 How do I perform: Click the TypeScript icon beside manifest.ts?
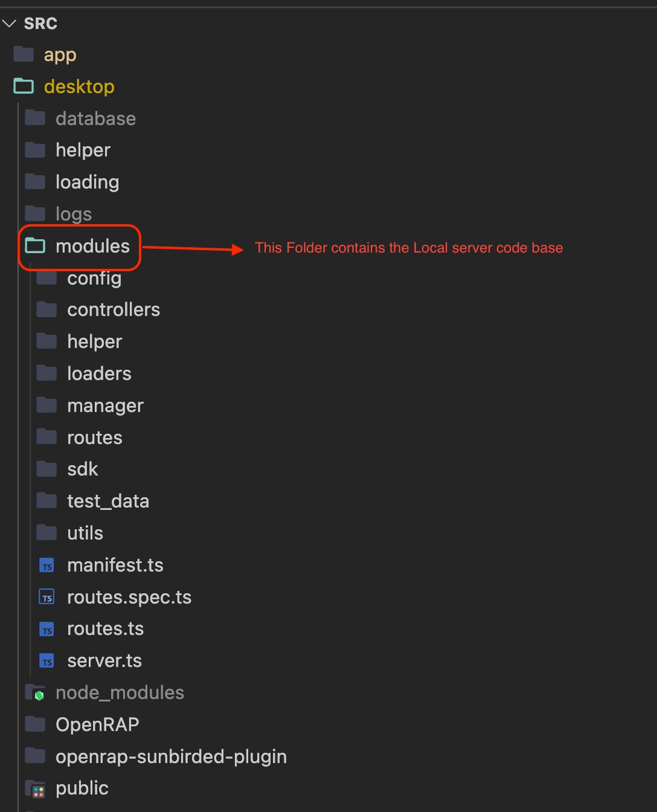[46, 565]
